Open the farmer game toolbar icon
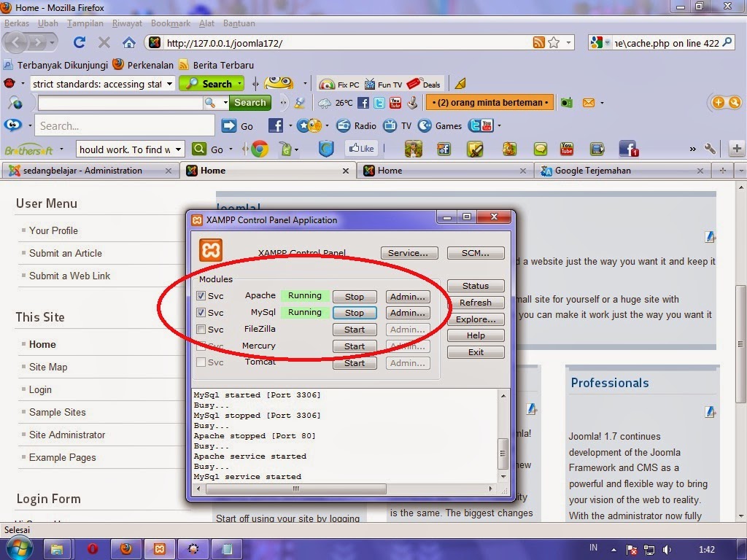747x560 pixels. (413, 149)
